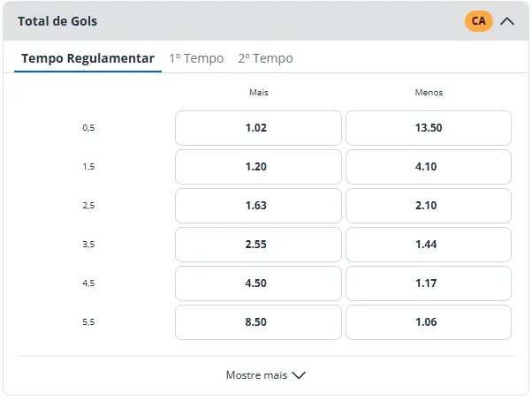The height and width of the screenshot is (400, 532).
Task: Select the Tempo Regulamentar tab
Action: (x=87, y=58)
